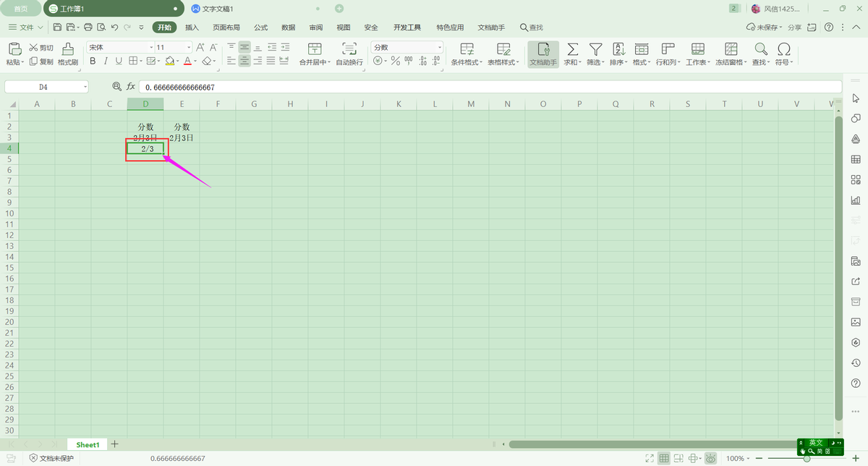Click the Format Painter (格式刷) icon
Viewport: 868px width, 466px height.
point(68,49)
